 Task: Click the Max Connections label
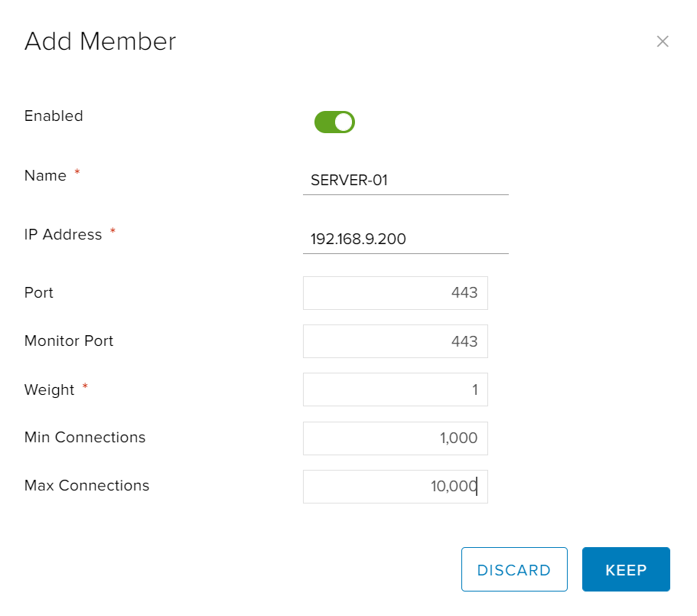(x=86, y=485)
